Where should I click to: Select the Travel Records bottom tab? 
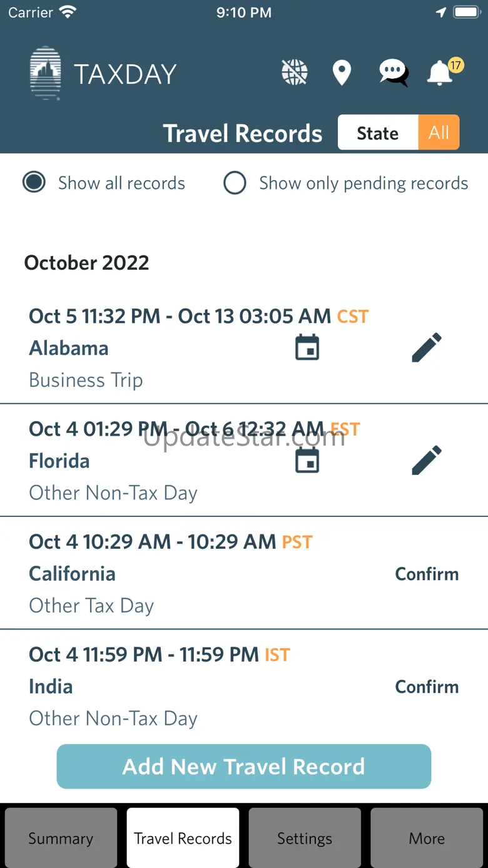(183, 838)
